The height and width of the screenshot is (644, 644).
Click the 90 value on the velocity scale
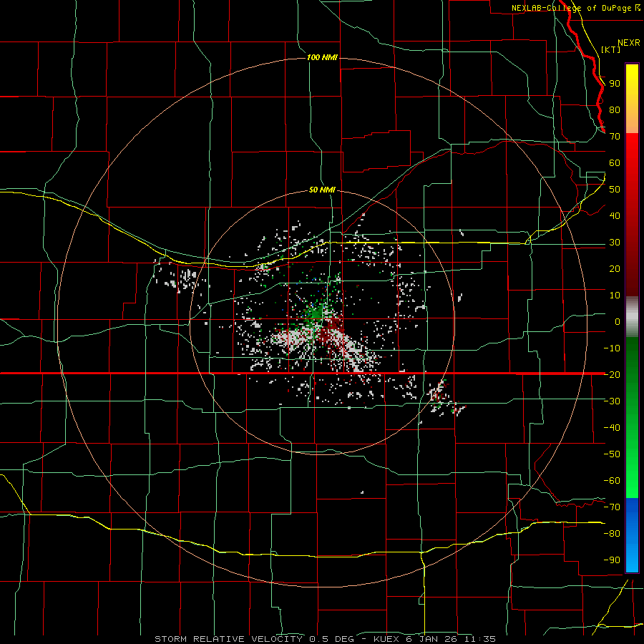tap(615, 84)
